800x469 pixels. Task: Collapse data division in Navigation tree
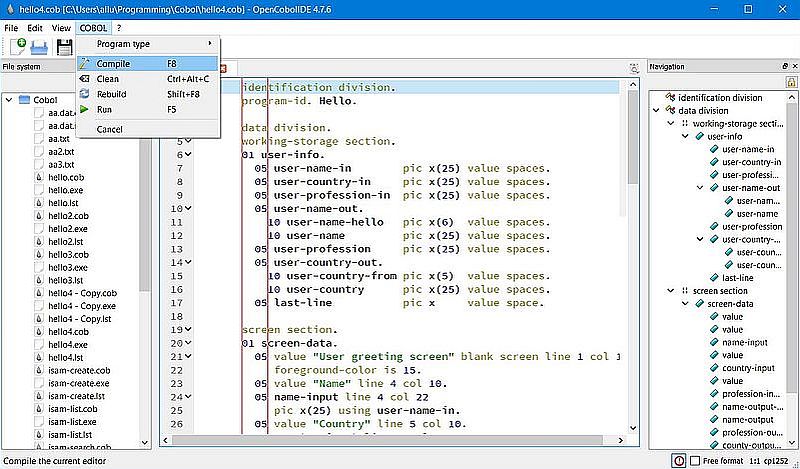pyautogui.click(x=656, y=110)
